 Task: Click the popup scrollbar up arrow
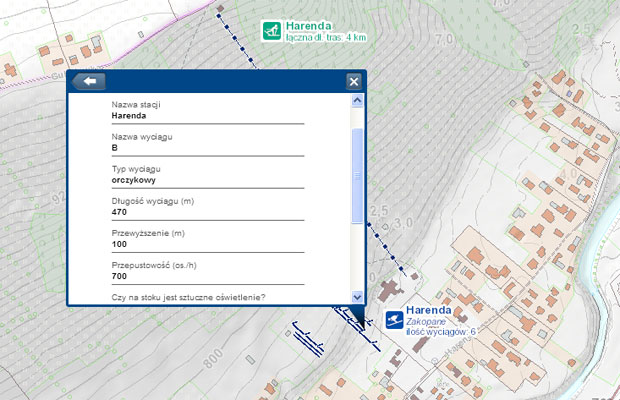point(357,100)
